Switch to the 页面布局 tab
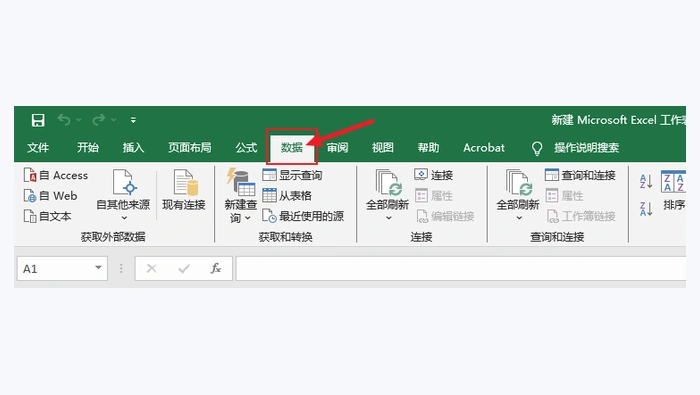Image resolution: width=700 pixels, height=395 pixels. click(x=190, y=148)
